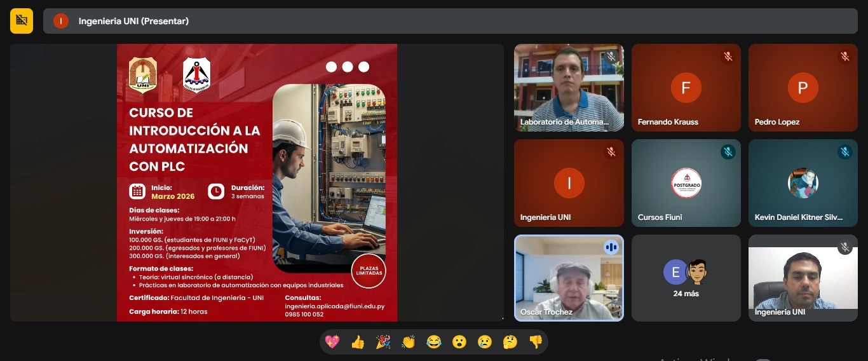868x361 pixels.
Task: Send the thumbs down reaction
Action: [x=536, y=342]
